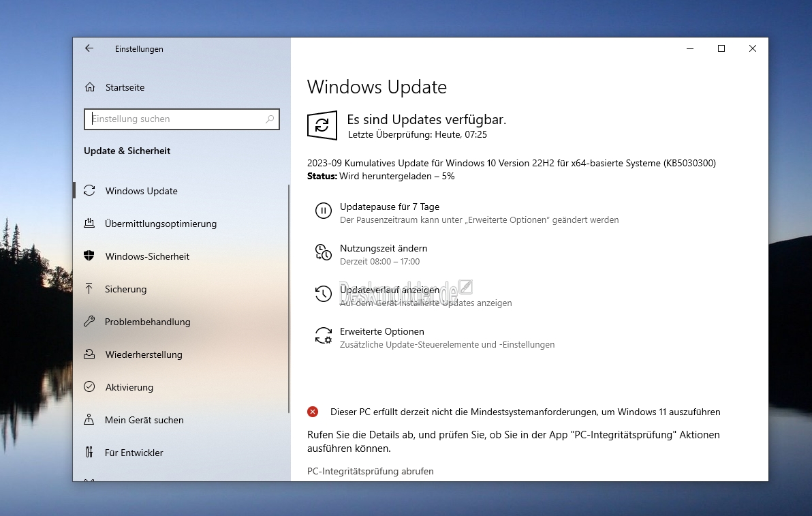Viewport: 812px width, 516px height.
Task: Click the gear-arrows icon for Erweiterte Optionen
Action: click(324, 336)
